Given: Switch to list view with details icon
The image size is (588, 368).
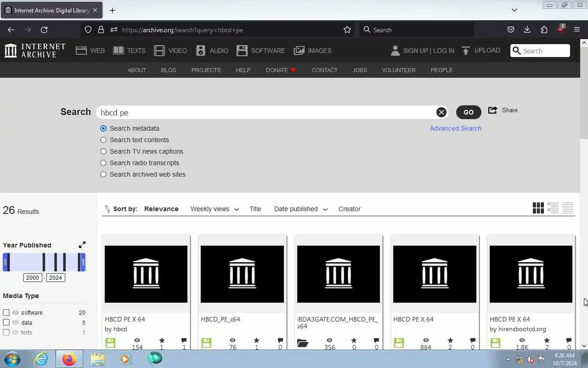Looking at the screenshot, I should point(553,208).
